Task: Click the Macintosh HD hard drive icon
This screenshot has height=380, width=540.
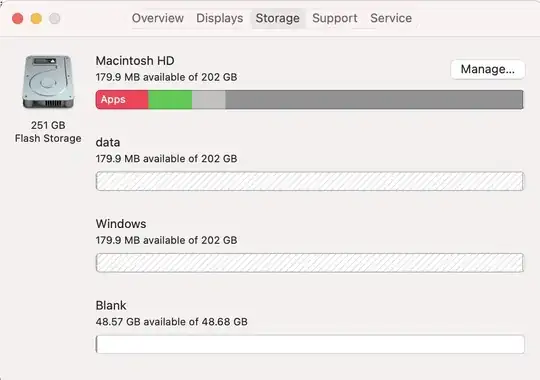Action: (x=48, y=82)
